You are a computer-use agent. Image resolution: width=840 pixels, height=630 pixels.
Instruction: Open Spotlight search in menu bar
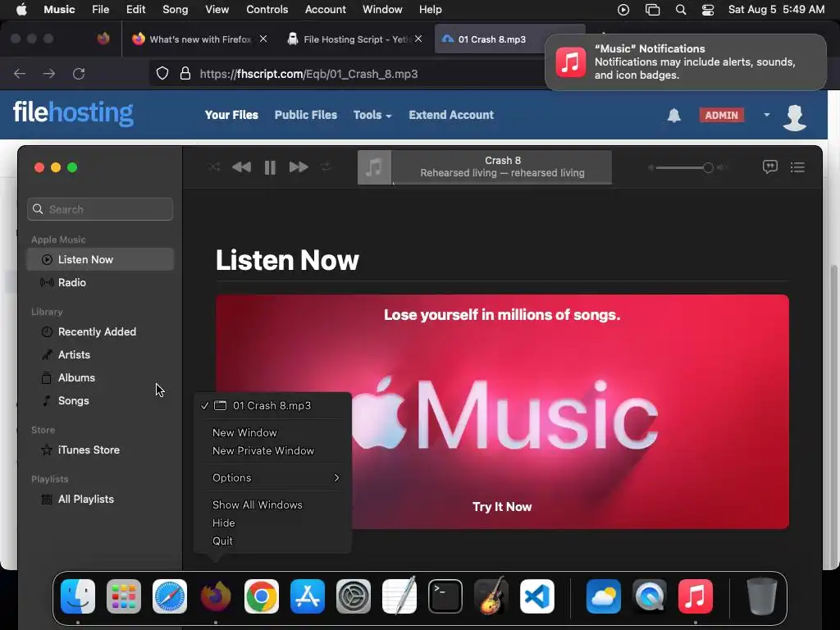(681, 10)
